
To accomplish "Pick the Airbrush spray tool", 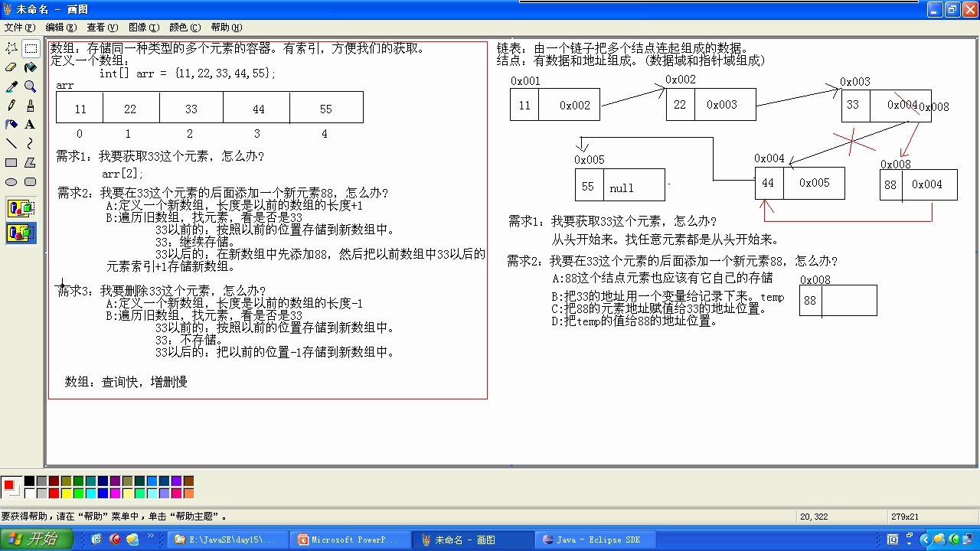I will tap(11, 124).
